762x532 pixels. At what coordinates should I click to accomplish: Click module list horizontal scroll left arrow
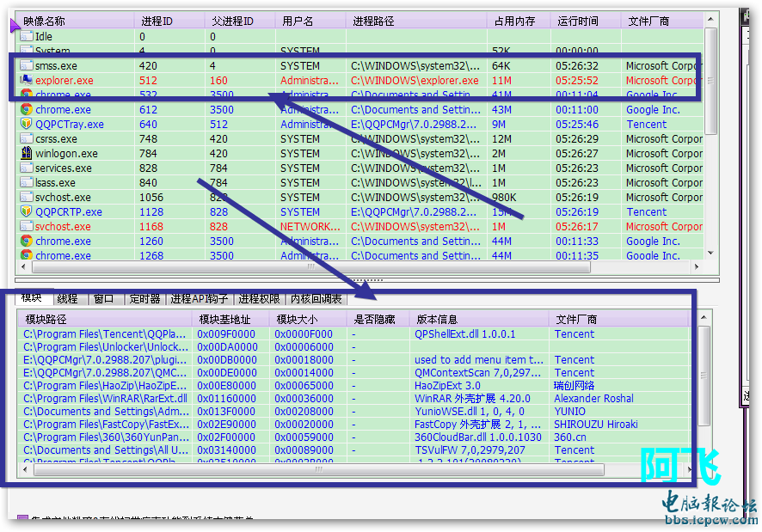25,470
